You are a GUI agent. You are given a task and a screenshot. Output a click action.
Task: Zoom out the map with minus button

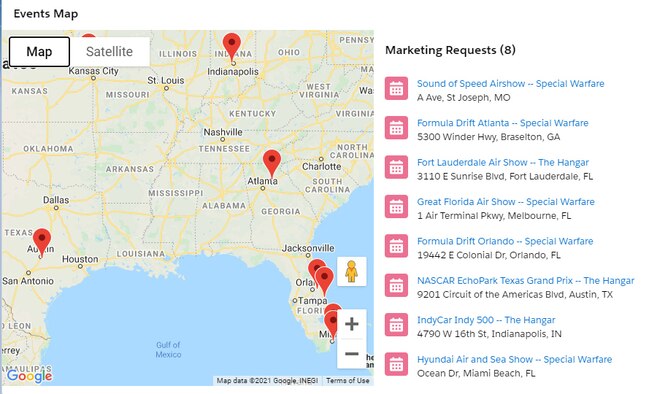click(351, 353)
